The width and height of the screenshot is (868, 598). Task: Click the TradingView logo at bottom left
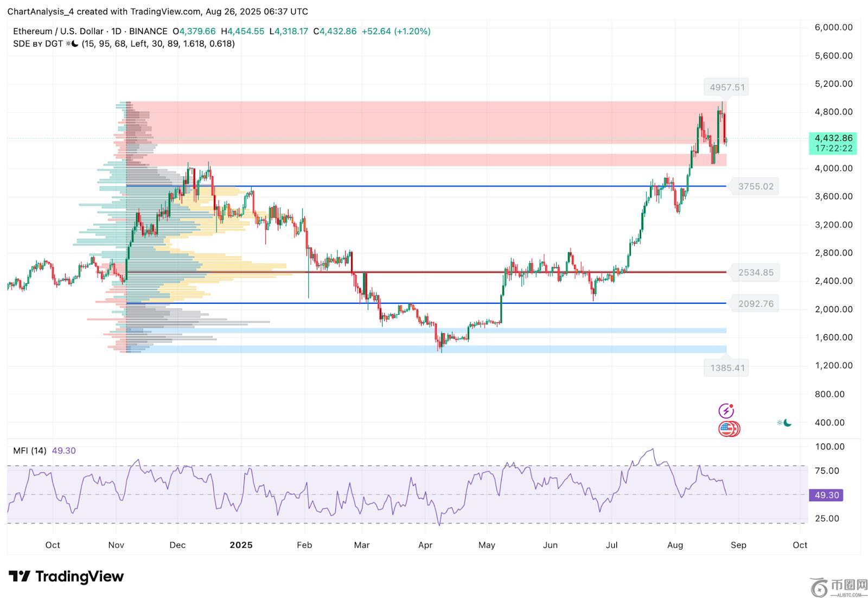[66, 576]
